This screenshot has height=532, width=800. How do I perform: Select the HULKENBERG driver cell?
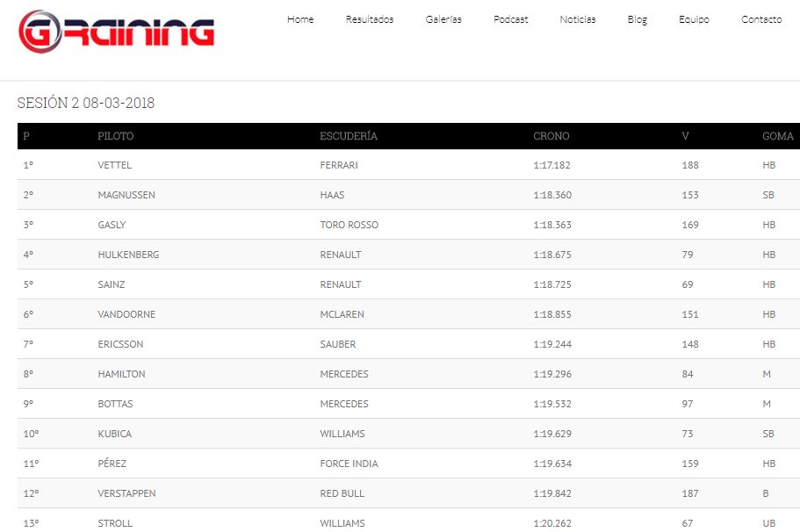pyautogui.click(x=128, y=255)
